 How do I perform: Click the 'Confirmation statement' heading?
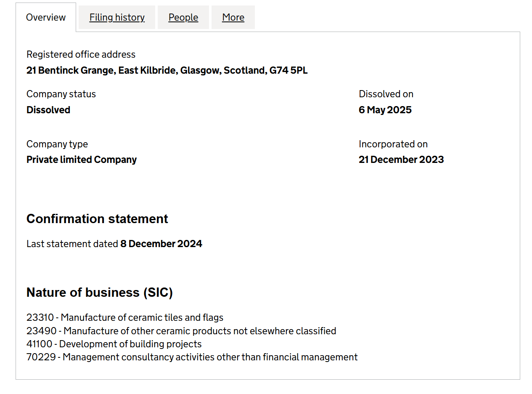point(97,219)
